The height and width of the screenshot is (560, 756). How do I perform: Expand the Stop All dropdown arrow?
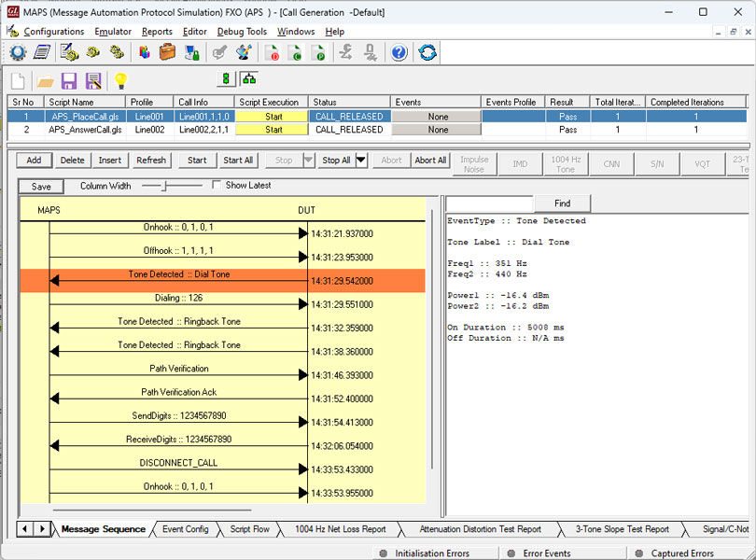361,161
